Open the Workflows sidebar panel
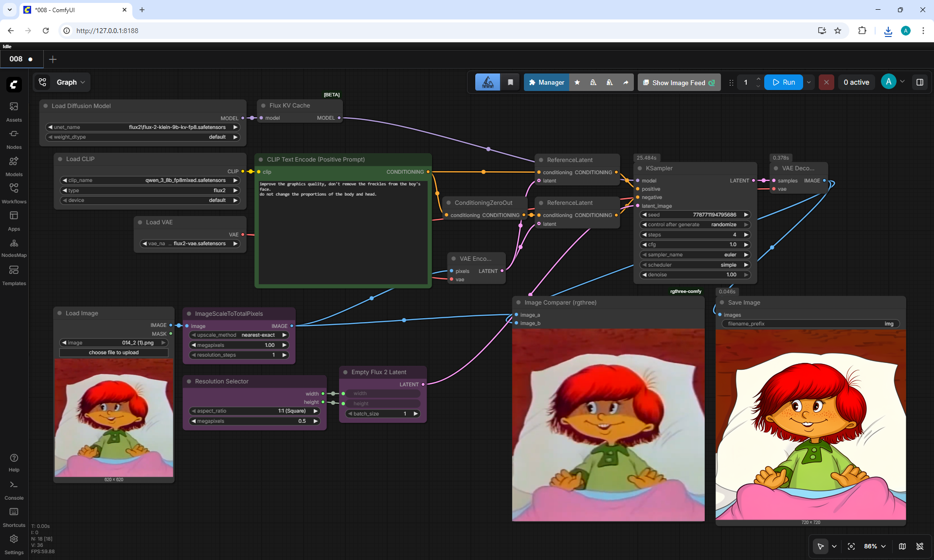 pos(14,194)
